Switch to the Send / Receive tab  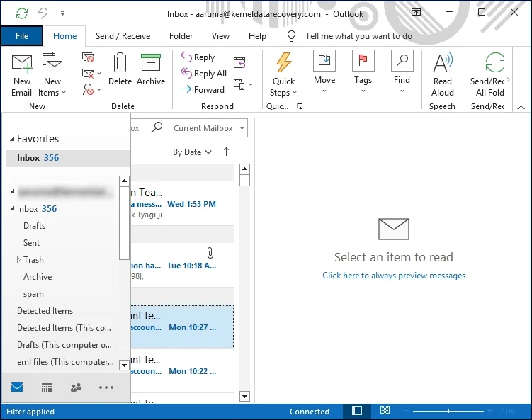pos(123,36)
